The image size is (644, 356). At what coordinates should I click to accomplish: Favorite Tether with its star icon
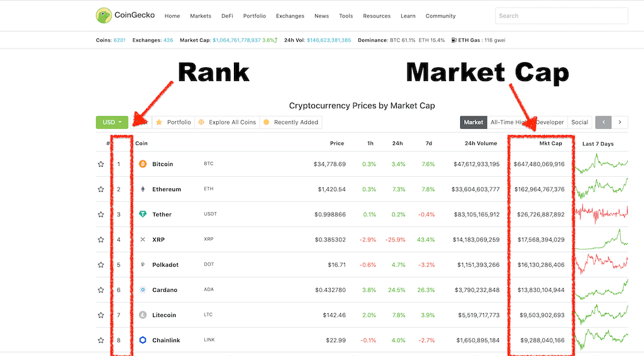[101, 214]
